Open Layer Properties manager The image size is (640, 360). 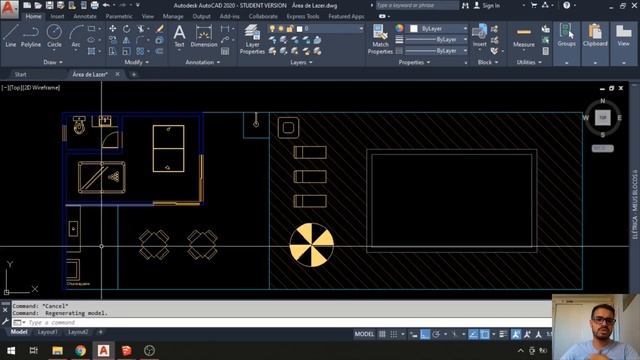252,39
